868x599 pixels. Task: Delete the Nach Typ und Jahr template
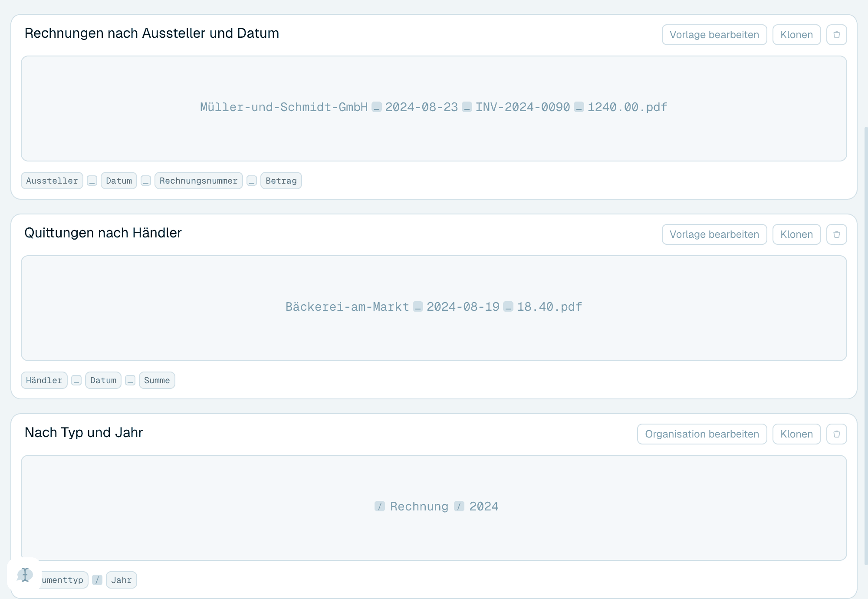click(836, 434)
